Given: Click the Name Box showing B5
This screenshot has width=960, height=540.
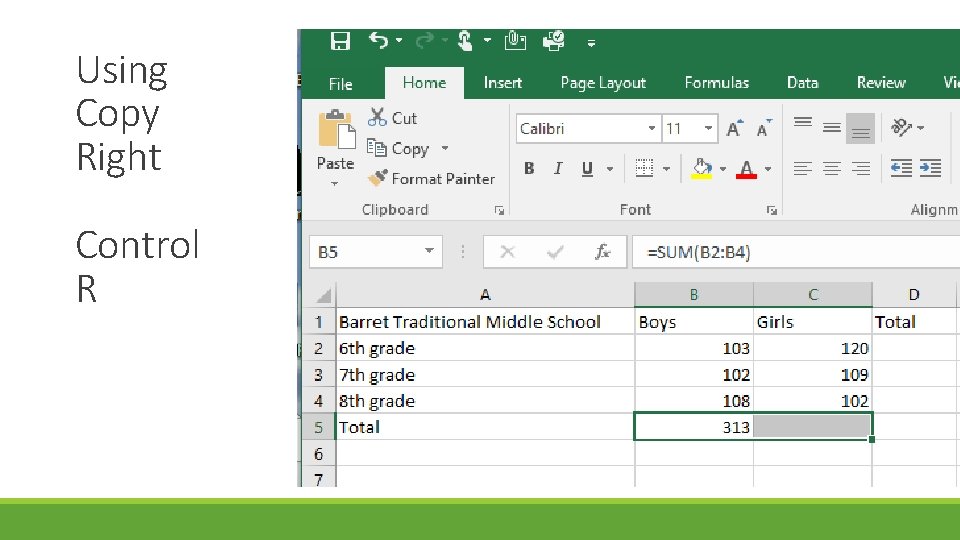Looking at the screenshot, I should (366, 252).
